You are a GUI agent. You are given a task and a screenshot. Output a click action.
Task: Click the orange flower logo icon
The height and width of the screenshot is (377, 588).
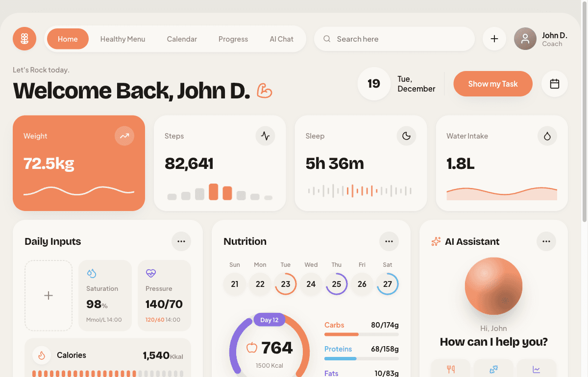24,39
